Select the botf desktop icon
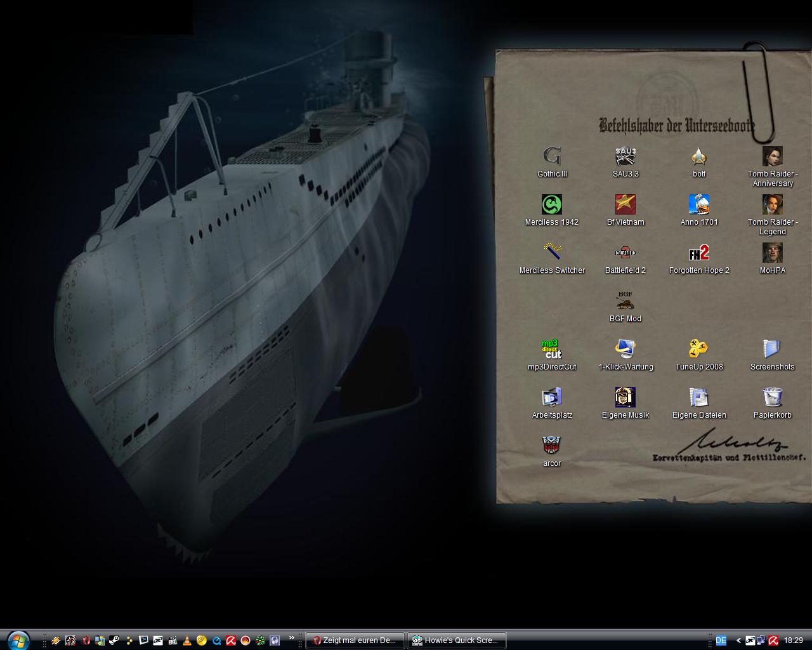Viewport: 812px width, 650px height. pyautogui.click(x=699, y=162)
